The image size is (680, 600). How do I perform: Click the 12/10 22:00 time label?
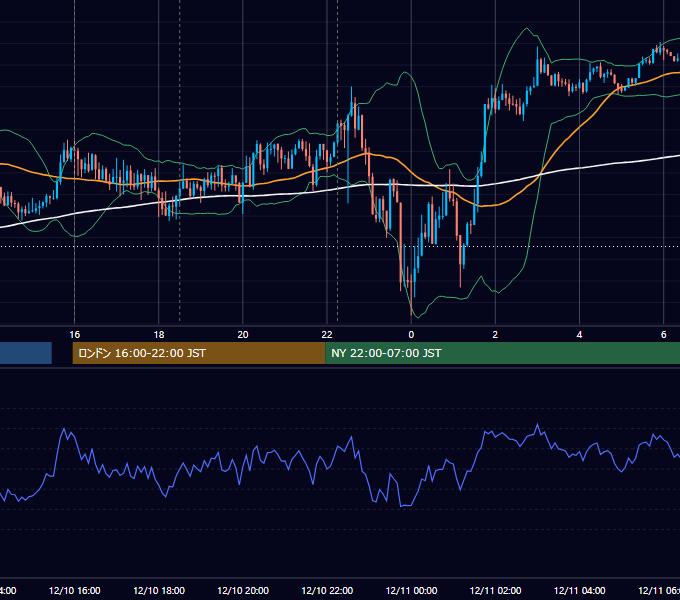[327, 590]
